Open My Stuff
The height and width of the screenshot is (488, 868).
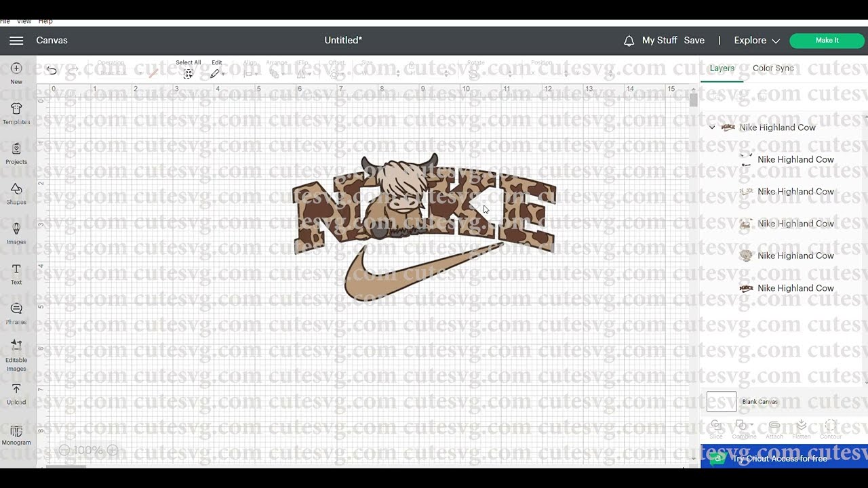659,41
